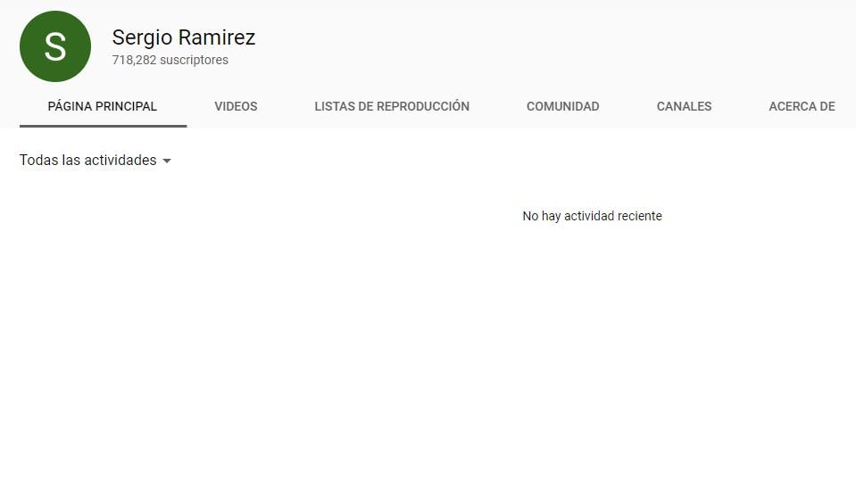Open the Canales tab

(684, 106)
